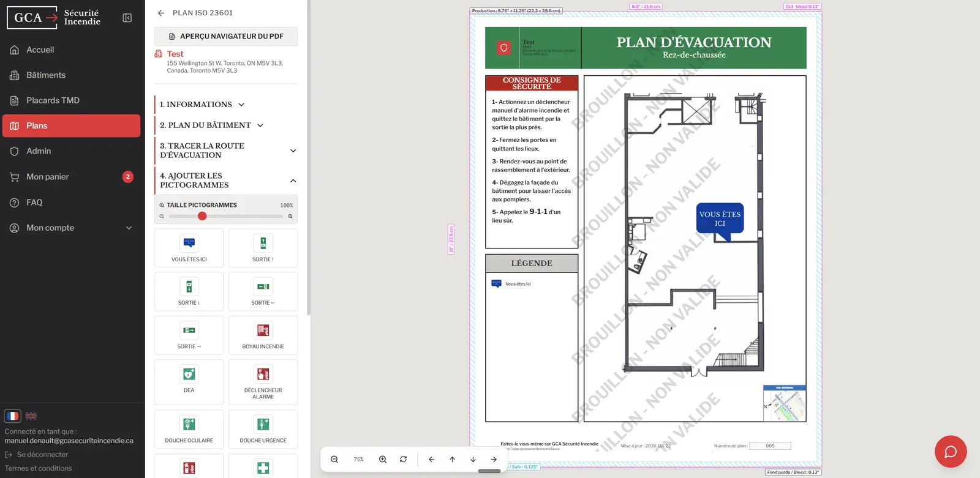Open the Test building link
Screen dimensions: 980x478
point(175,54)
